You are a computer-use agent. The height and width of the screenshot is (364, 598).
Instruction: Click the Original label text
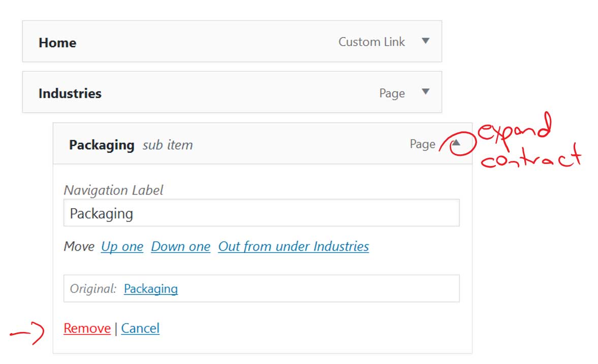click(92, 288)
